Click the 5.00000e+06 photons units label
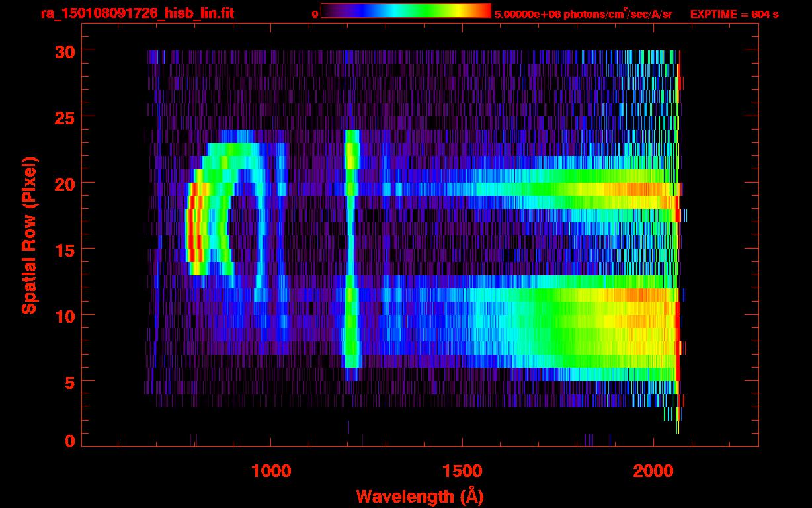812x508 pixels. pos(583,14)
